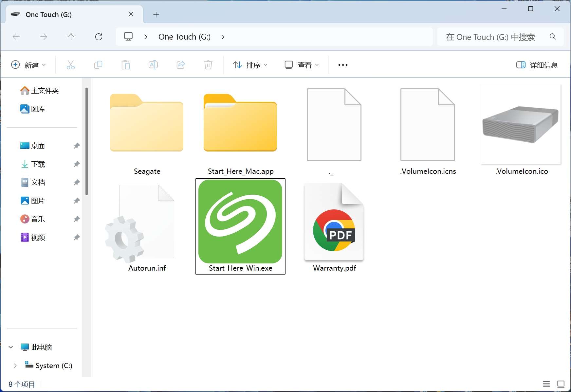Click the search box 在 One Touch (G:) 中搜索

click(500, 37)
